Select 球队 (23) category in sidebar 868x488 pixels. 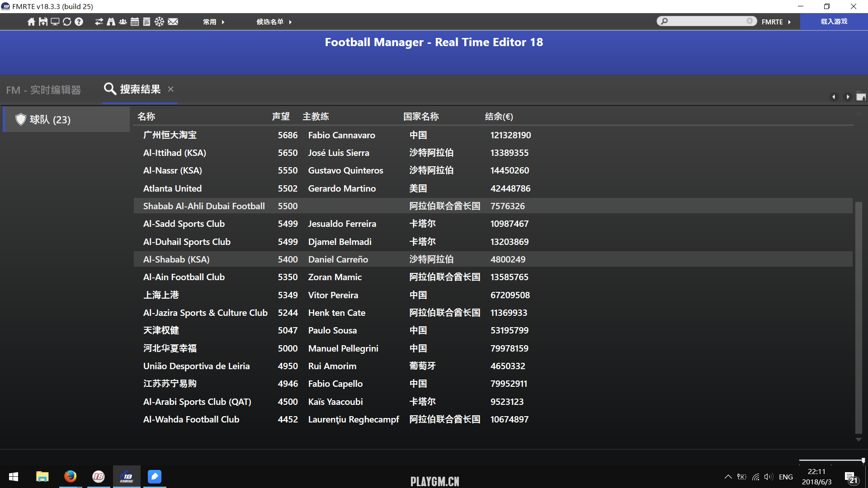66,119
